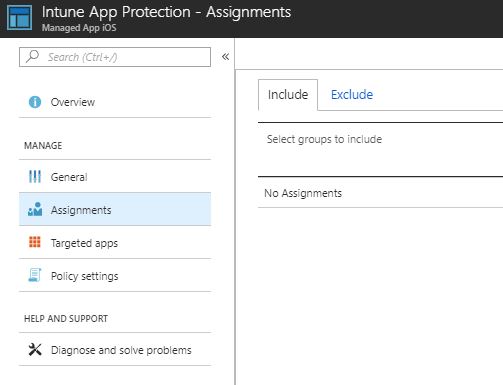
Task: Switch to the Exclude tab
Action: click(x=352, y=95)
